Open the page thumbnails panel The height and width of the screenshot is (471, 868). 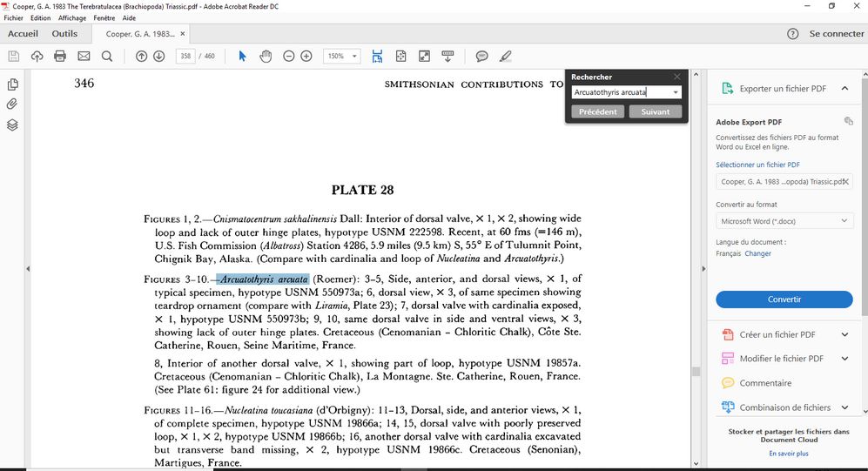[12, 84]
